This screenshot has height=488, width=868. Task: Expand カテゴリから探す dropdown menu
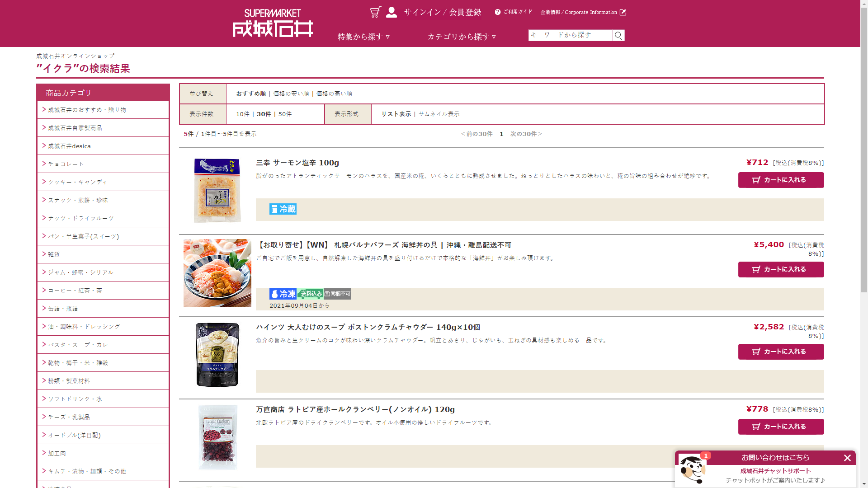pos(462,37)
